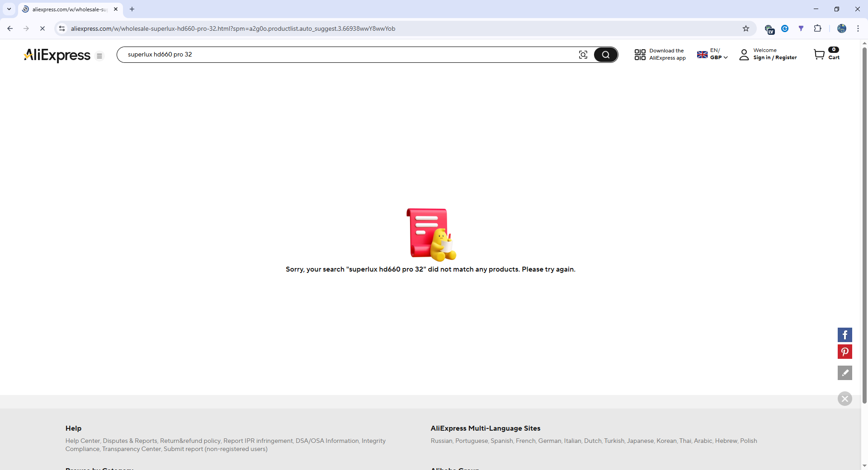The image size is (868, 470).
Task: Switch to the Thai language site
Action: (x=685, y=441)
